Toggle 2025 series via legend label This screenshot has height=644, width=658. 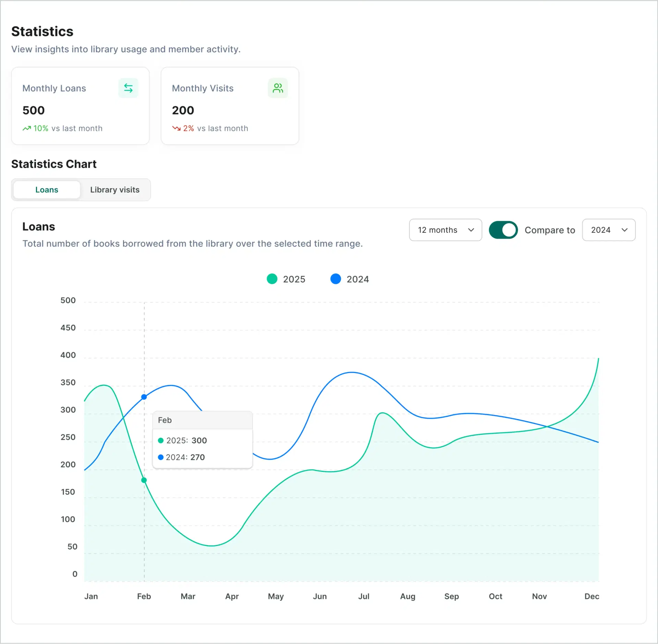(294, 279)
